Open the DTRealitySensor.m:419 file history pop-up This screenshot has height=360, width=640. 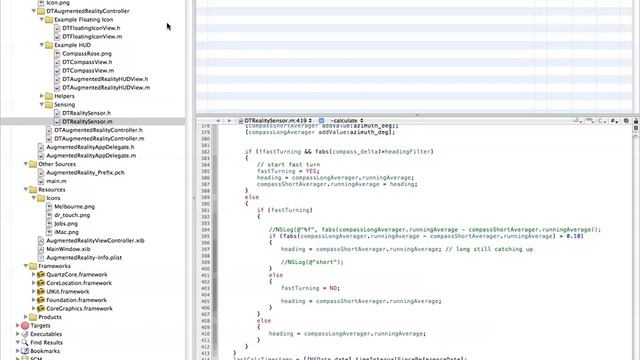point(276,121)
